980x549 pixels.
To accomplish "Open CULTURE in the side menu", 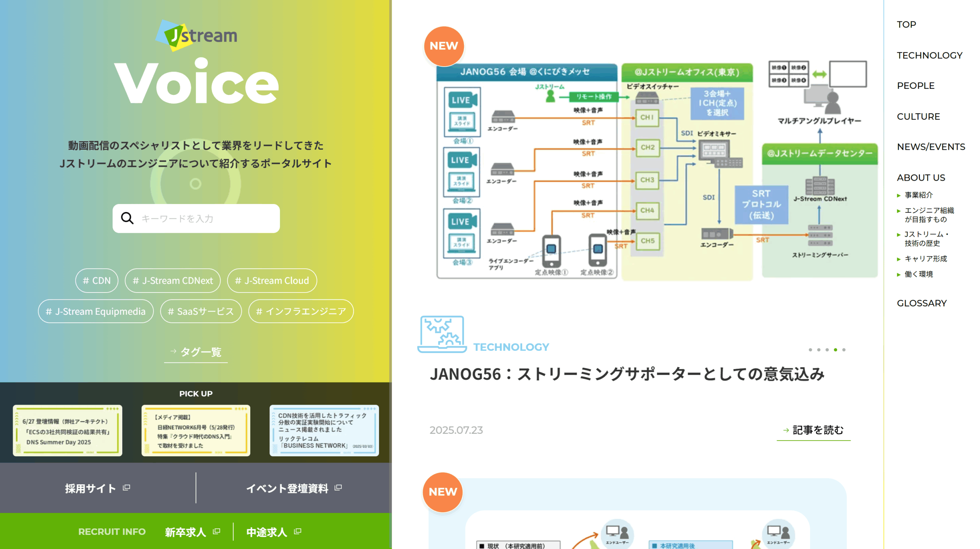I will tap(918, 116).
